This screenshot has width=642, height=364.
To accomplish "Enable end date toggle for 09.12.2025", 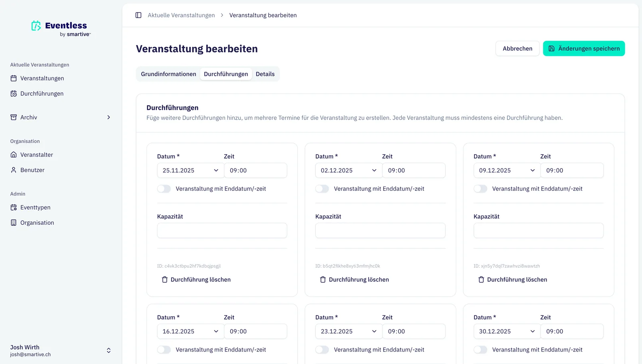I will pyautogui.click(x=480, y=189).
